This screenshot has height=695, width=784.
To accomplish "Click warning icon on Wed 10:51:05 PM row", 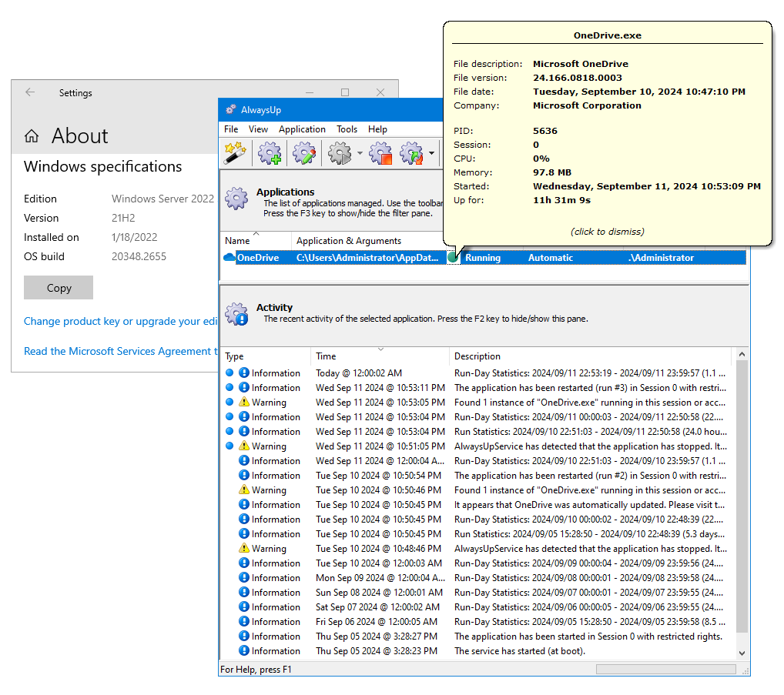I will pos(244,446).
